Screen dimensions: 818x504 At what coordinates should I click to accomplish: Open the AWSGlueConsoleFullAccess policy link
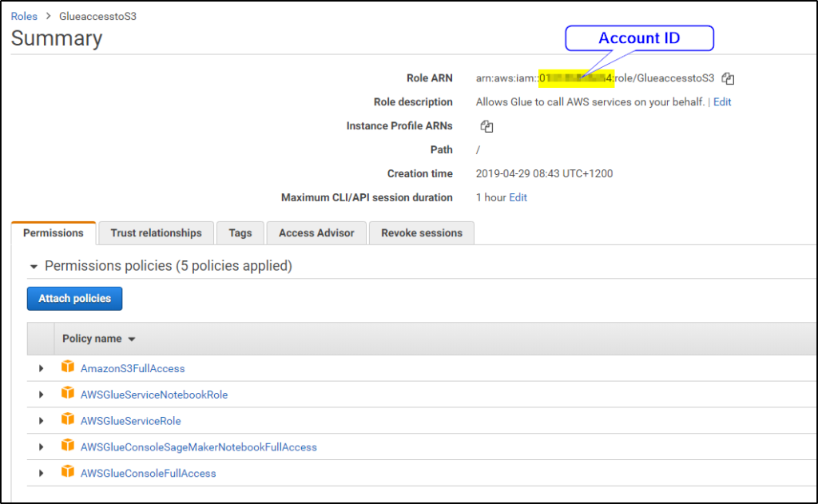tap(148, 474)
